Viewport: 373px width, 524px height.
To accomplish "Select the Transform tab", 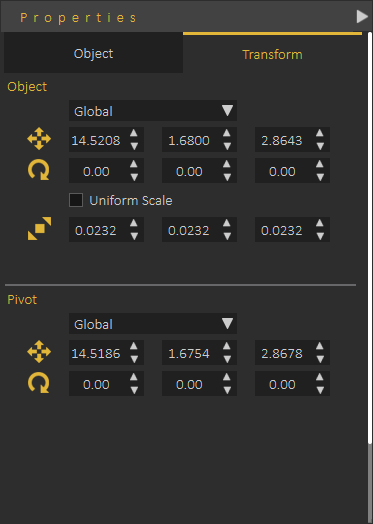I will [272, 54].
